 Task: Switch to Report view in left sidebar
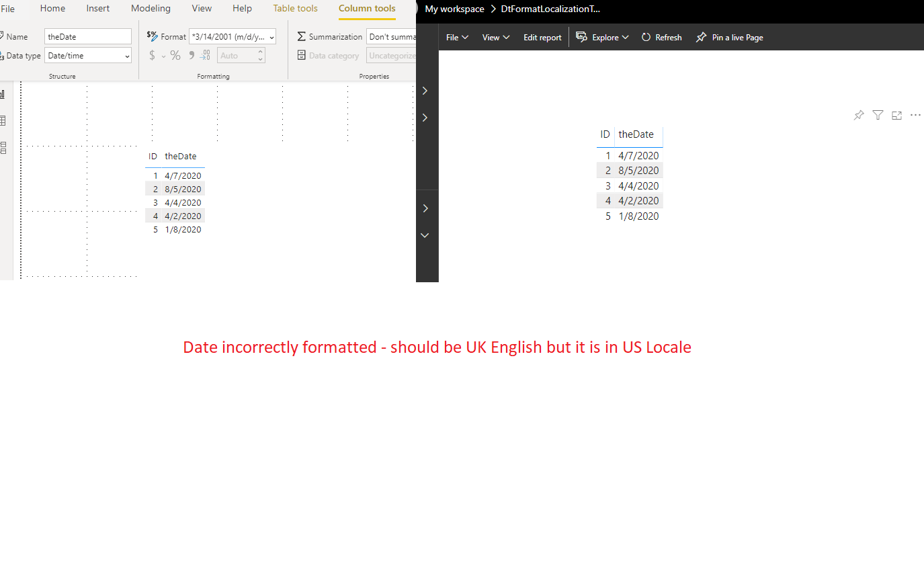3,94
